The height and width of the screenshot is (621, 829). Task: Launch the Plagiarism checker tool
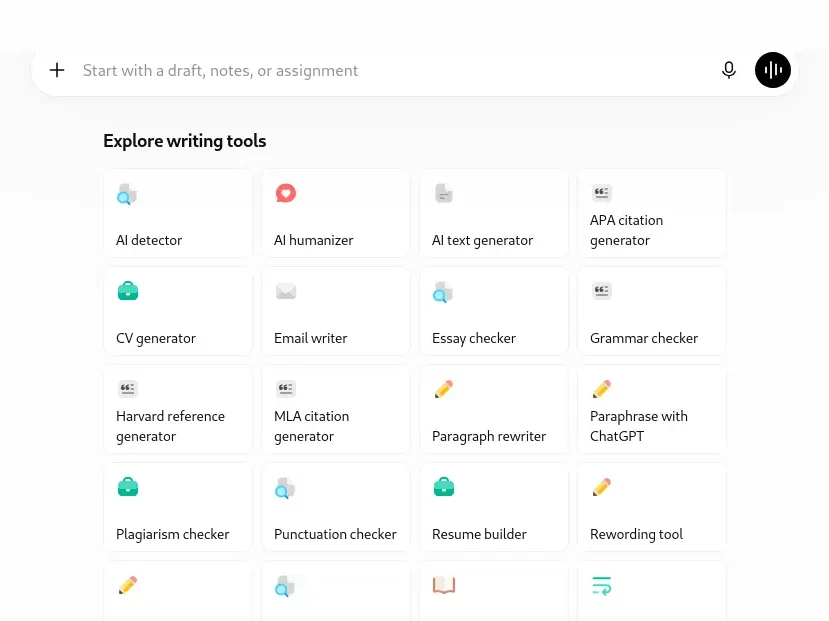[x=178, y=507]
